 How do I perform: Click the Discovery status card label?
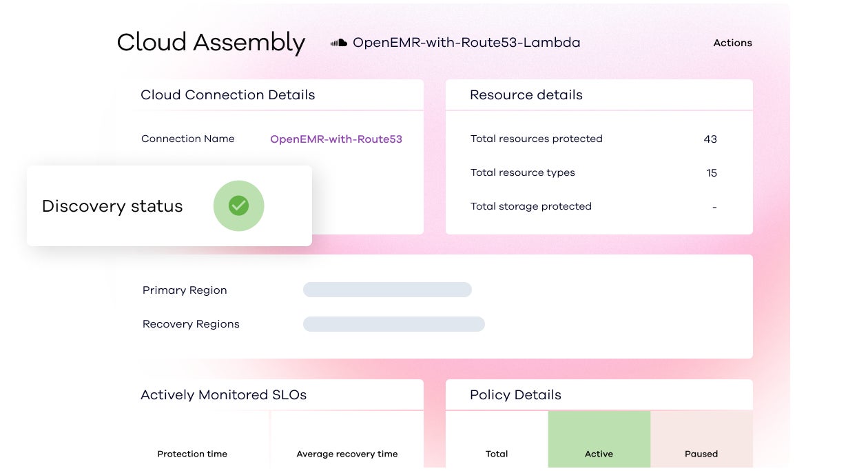[x=112, y=206]
